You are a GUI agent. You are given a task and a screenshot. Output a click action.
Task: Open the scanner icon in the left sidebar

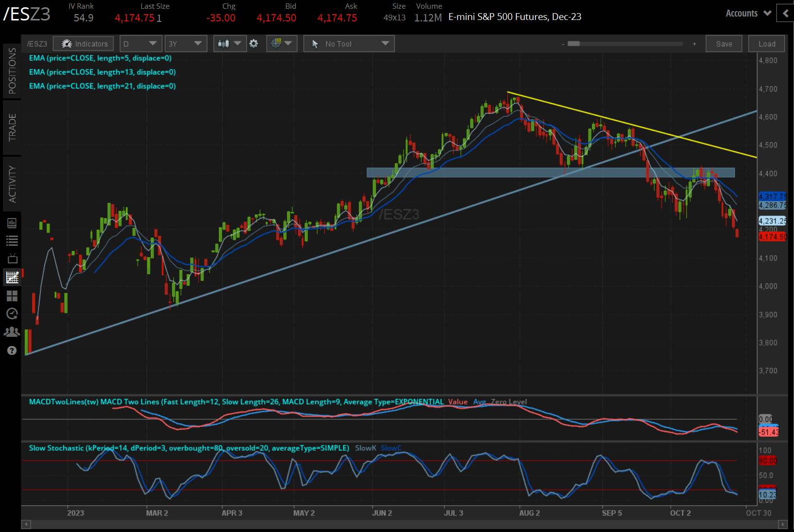pyautogui.click(x=12, y=222)
